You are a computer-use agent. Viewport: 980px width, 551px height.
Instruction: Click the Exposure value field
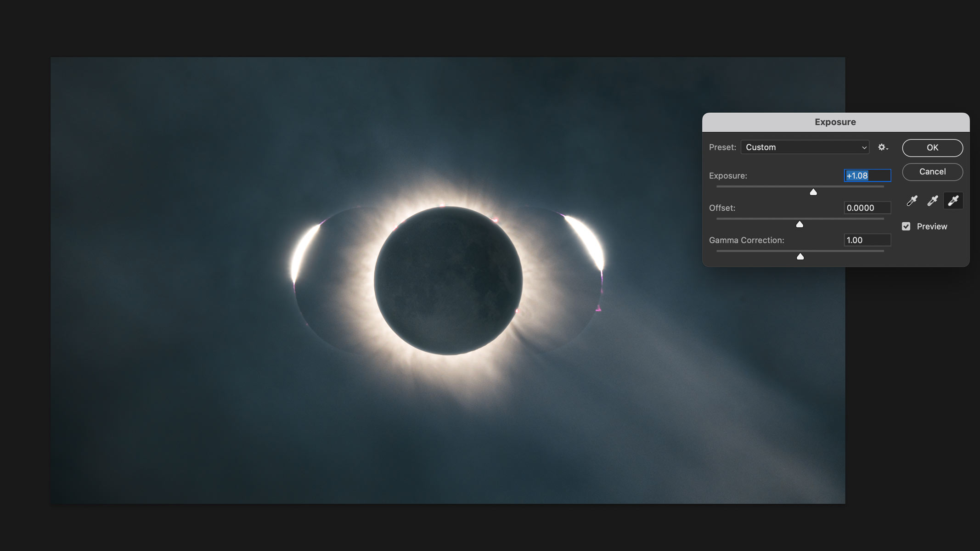pyautogui.click(x=867, y=175)
